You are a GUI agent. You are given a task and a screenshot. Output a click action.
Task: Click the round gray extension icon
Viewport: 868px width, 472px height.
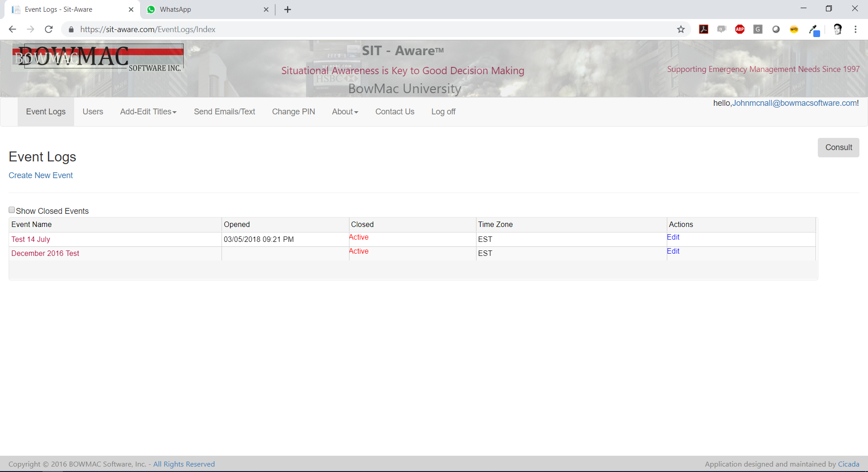click(x=776, y=29)
